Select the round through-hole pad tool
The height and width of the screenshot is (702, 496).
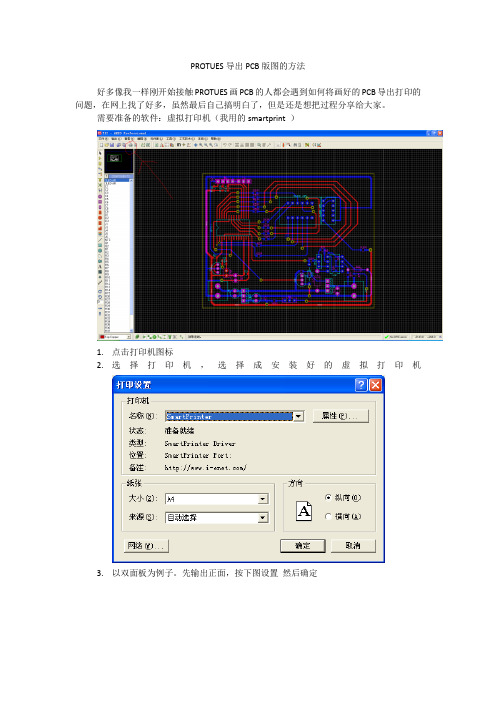coord(100,197)
